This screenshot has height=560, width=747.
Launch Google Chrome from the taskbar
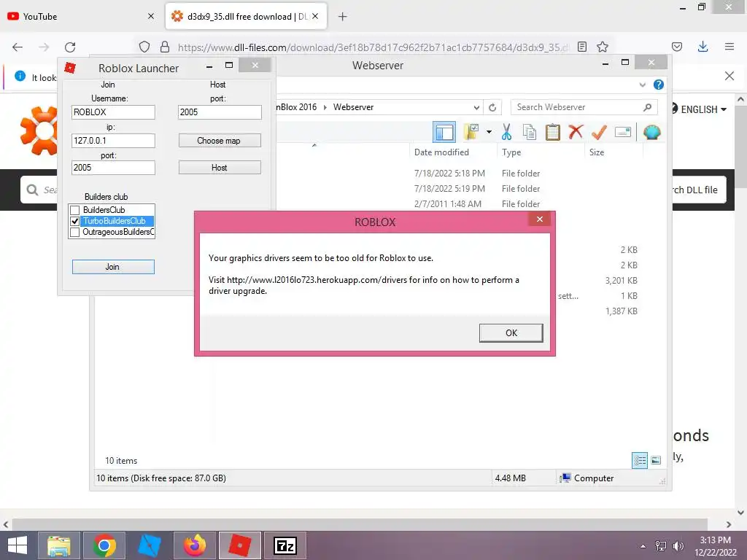pos(104,545)
